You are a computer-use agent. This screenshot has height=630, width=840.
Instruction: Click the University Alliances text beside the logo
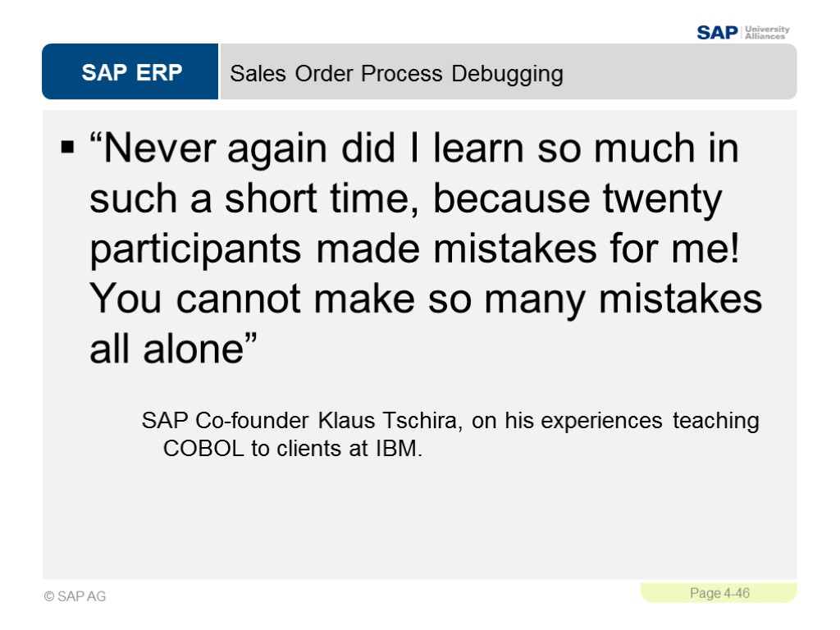(x=767, y=32)
